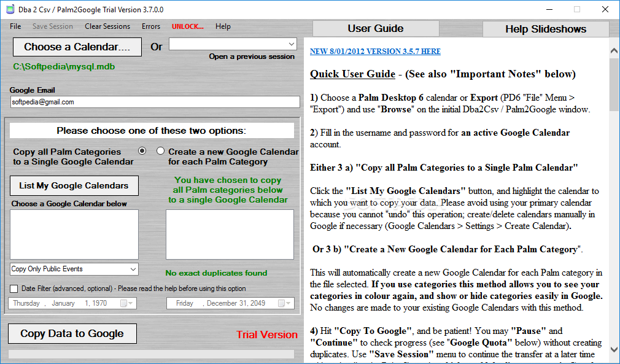
Task: Click the C:\Softpedia\mysql.mdb file path text
Action: tap(64, 67)
